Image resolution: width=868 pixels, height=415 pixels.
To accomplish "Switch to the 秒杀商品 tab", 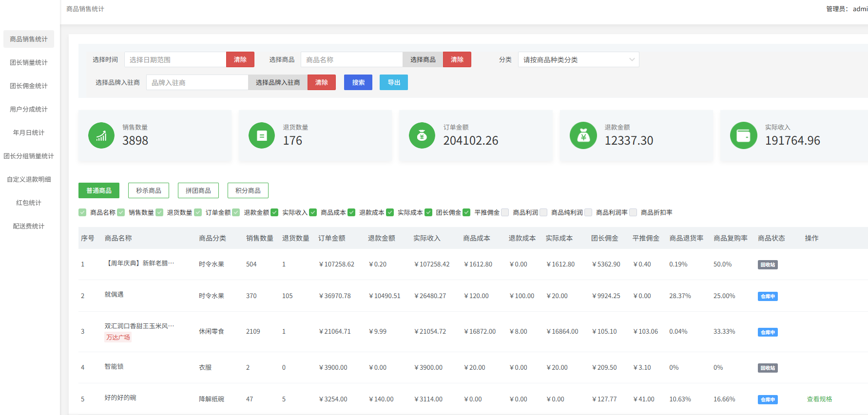I will [149, 190].
